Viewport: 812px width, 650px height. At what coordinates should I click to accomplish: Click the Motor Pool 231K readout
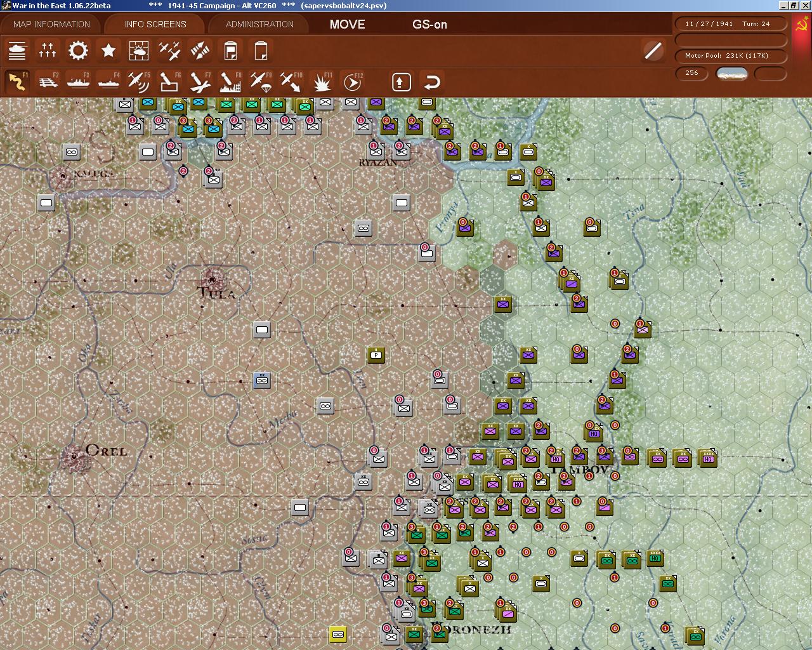pos(731,56)
